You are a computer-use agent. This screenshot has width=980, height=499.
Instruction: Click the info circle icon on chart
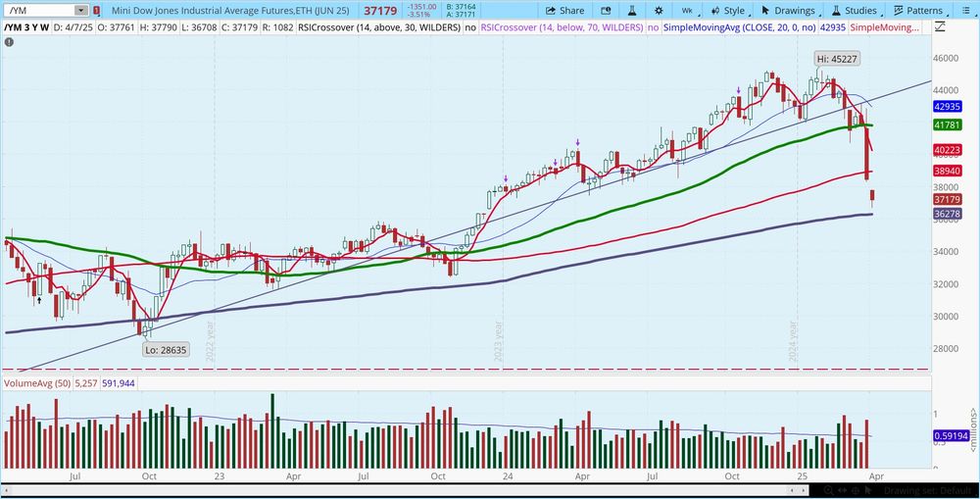(x=9, y=42)
